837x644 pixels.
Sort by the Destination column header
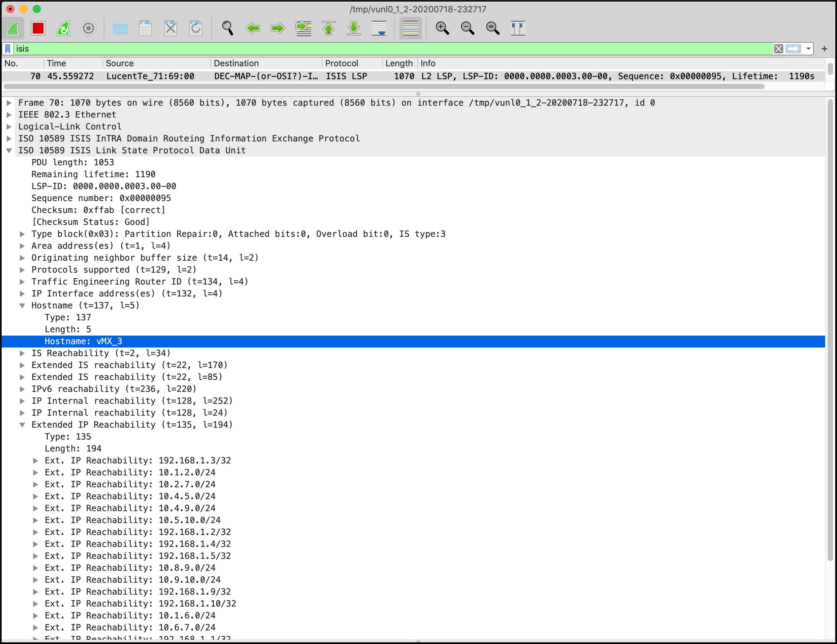click(267, 63)
